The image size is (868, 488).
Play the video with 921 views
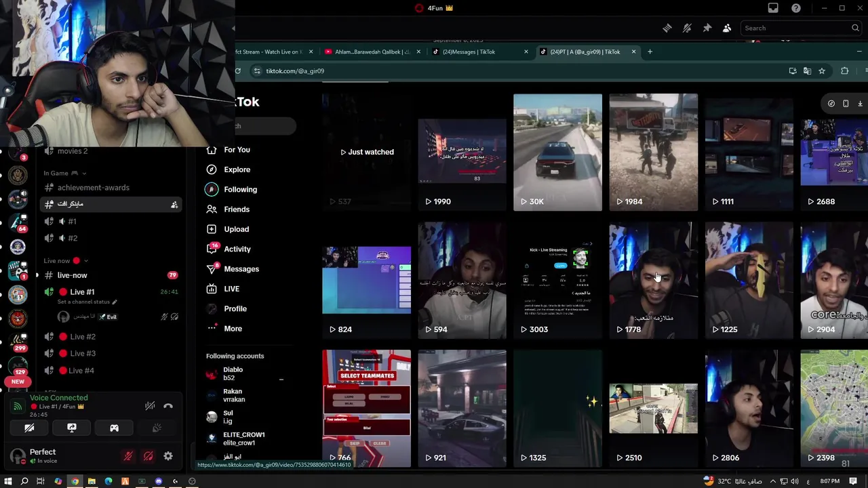pyautogui.click(x=462, y=408)
